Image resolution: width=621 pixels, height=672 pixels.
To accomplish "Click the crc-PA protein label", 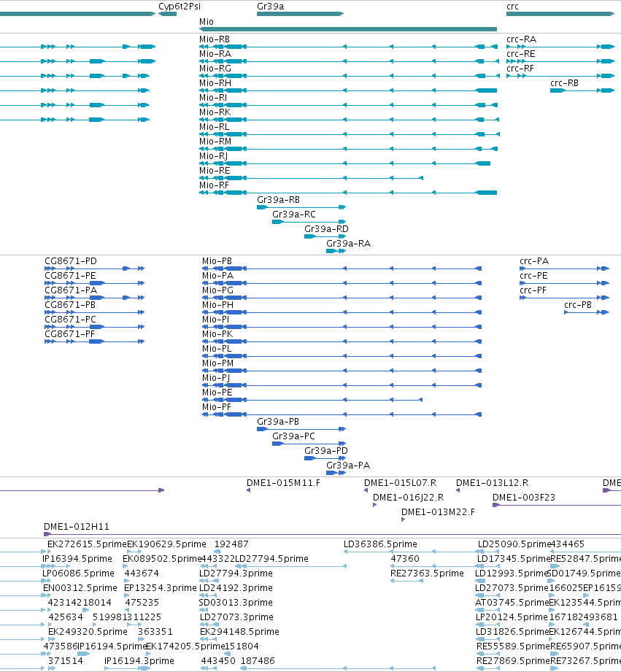I will coord(534,261).
